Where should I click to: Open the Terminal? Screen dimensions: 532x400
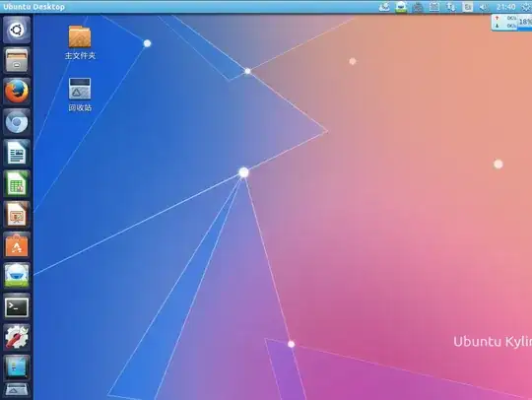17,306
